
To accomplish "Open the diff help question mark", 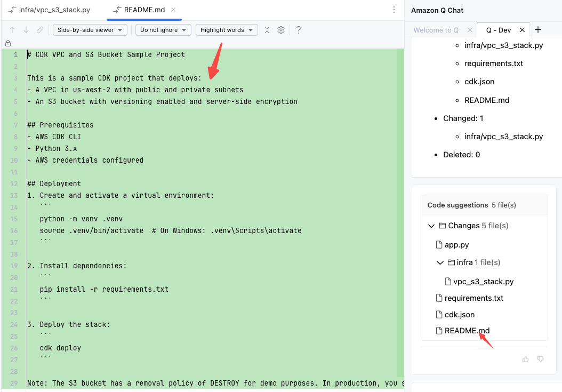I will pyautogui.click(x=298, y=30).
